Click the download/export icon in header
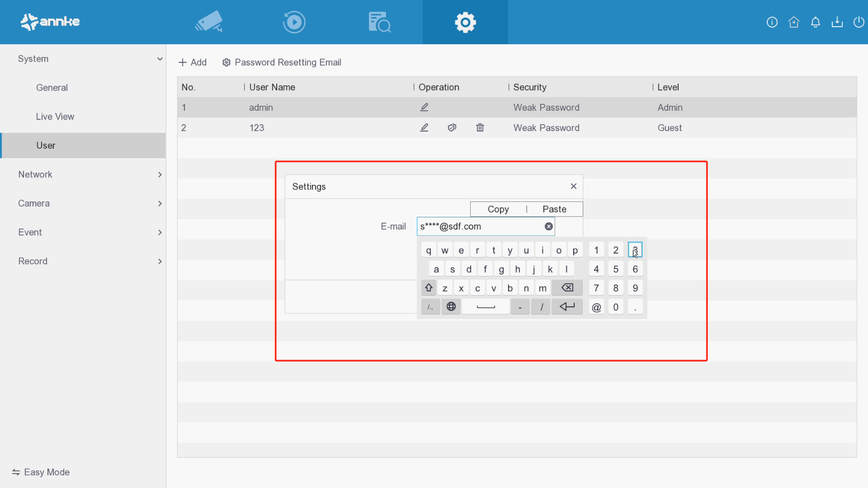The height and width of the screenshot is (488, 868). point(837,22)
